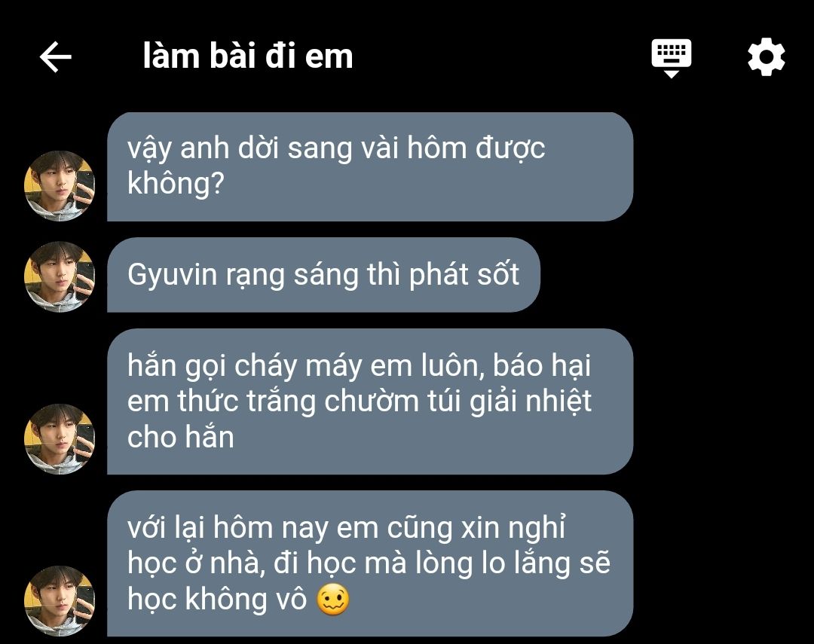Click "chườm túi giải nhiệt" phrase
This screenshot has width=814, height=644.
[458, 401]
